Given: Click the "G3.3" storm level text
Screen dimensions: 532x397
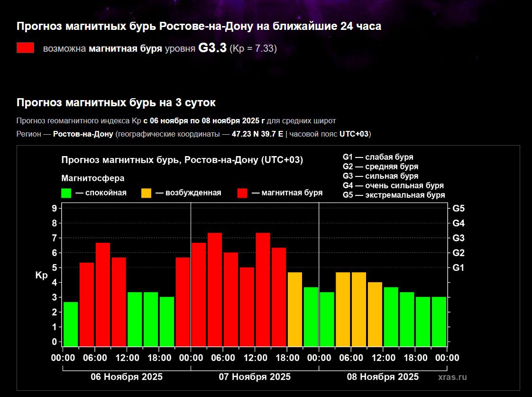Looking at the screenshot, I should click(x=212, y=48).
